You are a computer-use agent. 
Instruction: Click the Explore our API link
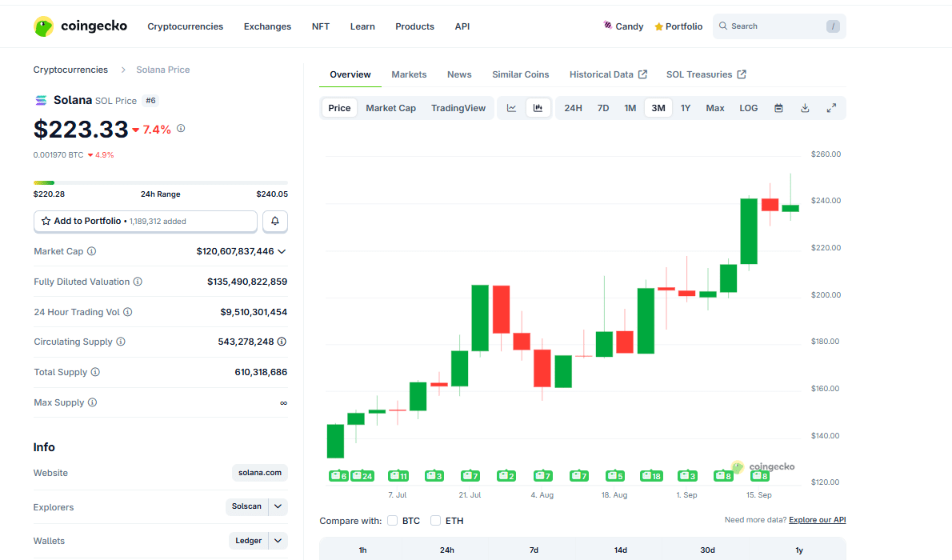[x=818, y=520]
